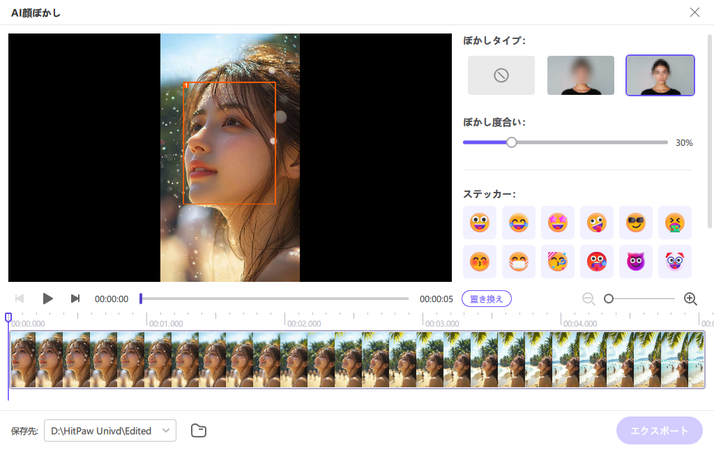
Task: Zoom out of the timeline
Action: [x=588, y=298]
